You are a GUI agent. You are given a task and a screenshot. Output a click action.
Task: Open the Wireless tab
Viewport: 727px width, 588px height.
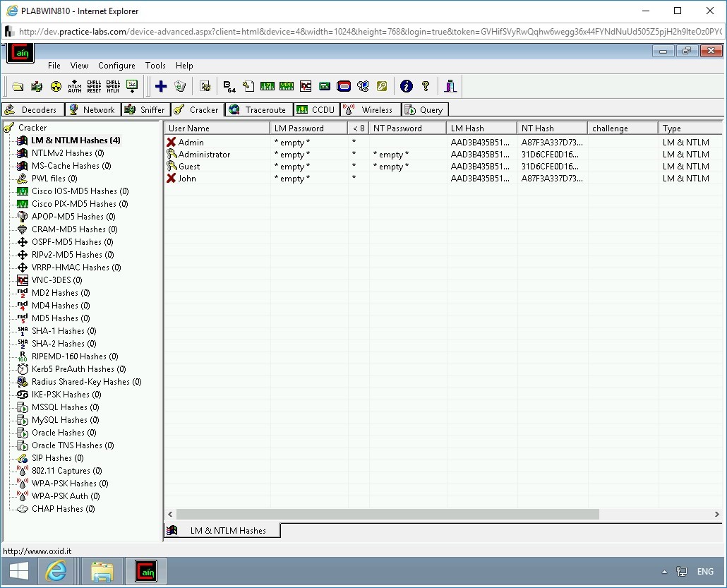tap(370, 109)
